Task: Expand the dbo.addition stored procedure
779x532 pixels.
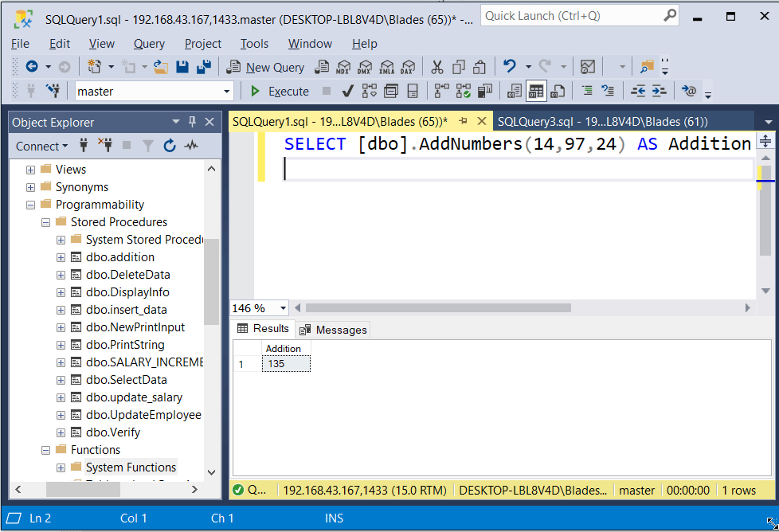Action: click(61, 257)
